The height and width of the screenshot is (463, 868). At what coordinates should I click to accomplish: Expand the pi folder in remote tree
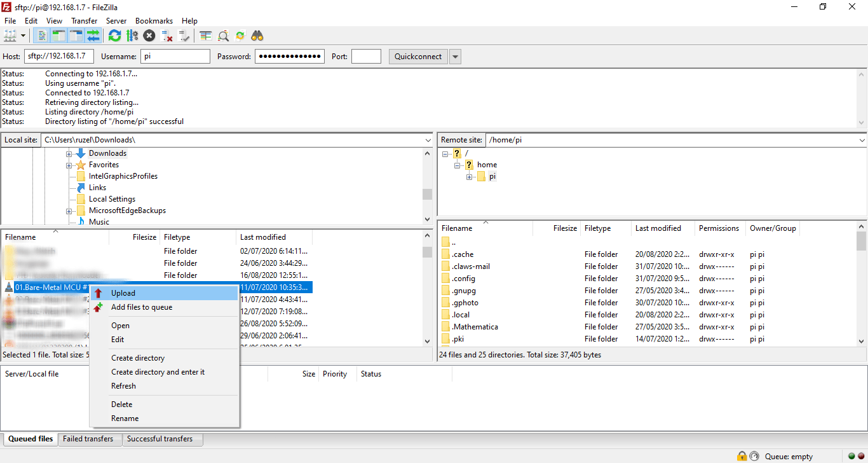(x=470, y=176)
